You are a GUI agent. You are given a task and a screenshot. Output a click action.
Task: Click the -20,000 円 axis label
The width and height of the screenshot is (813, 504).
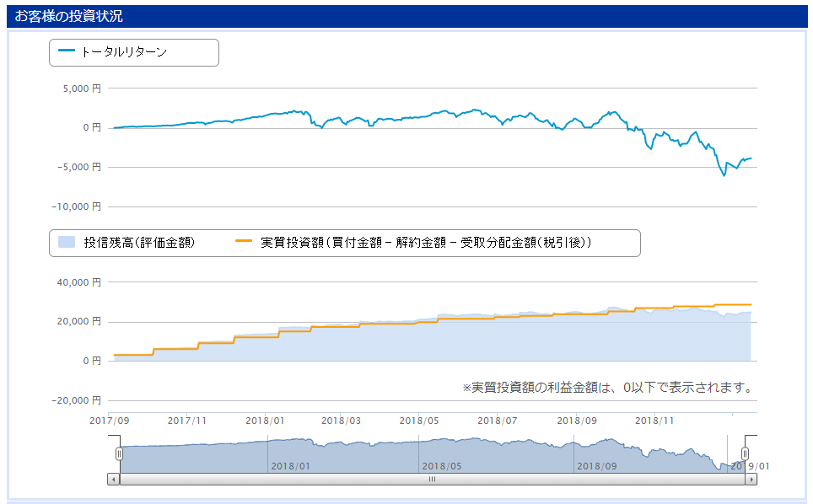click(77, 400)
